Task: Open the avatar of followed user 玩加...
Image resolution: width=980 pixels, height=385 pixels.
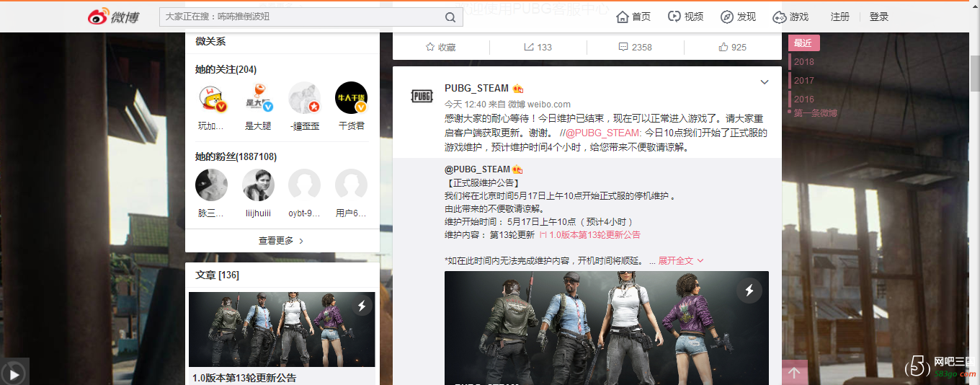Action: (211, 98)
